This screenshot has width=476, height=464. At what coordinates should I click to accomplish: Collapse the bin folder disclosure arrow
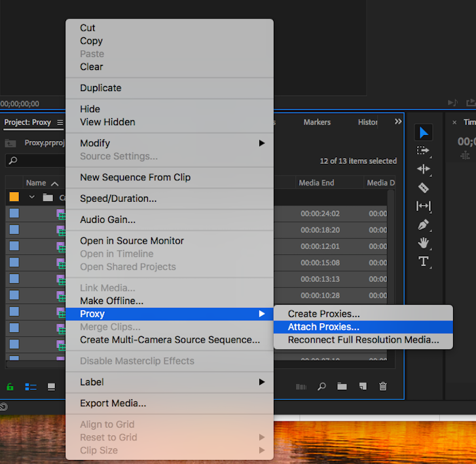pos(31,197)
